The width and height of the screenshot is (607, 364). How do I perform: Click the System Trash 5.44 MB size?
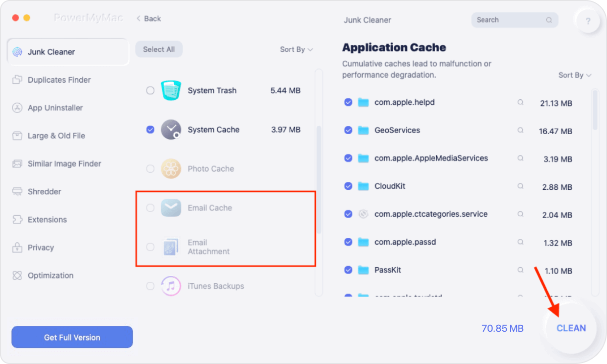pyautogui.click(x=285, y=91)
